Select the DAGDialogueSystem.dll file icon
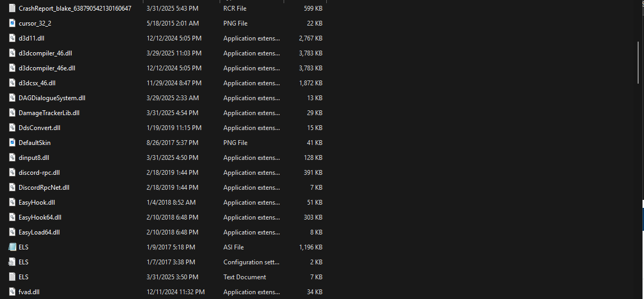 tap(12, 98)
